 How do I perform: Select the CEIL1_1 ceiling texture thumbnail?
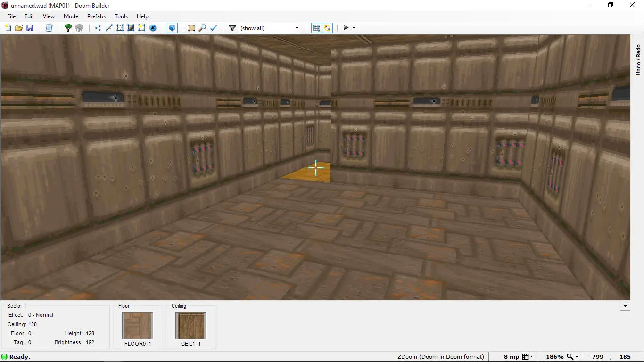[x=190, y=325]
